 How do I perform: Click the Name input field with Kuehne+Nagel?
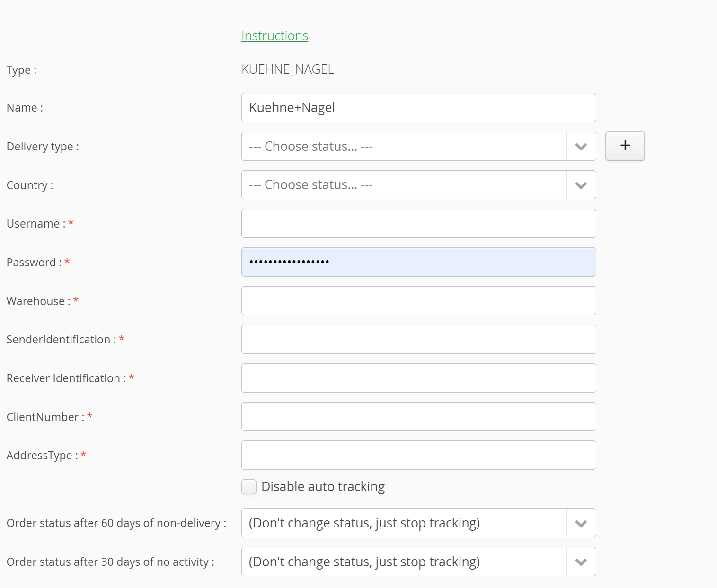[x=418, y=107]
